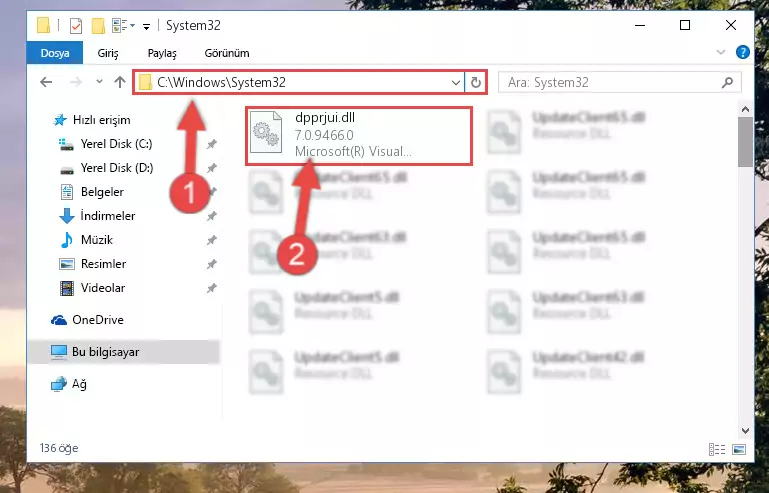
Task: Open İndirmeler folder in sidebar
Action: tap(107, 216)
